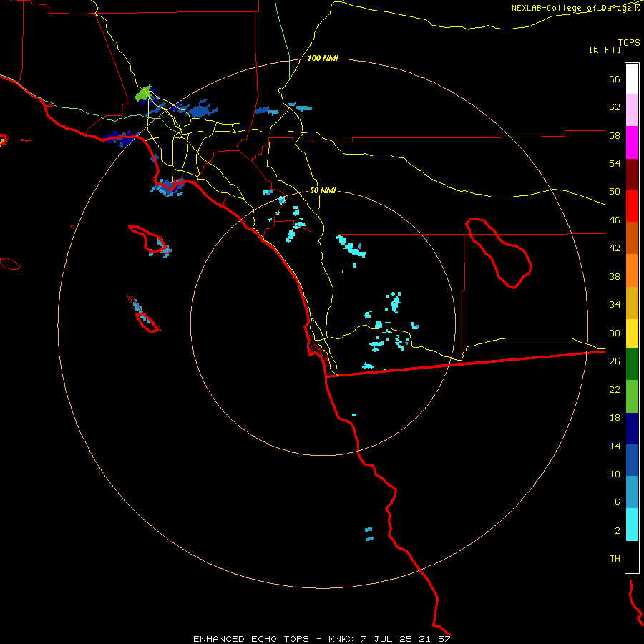Click the legend value 50

pyautogui.click(x=615, y=192)
